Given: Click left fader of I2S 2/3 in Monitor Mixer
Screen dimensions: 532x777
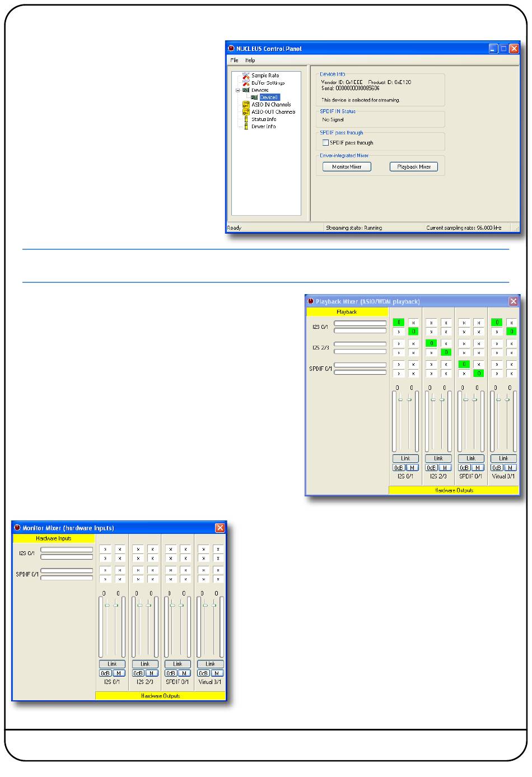Looking at the screenshot, I should pyautogui.click(x=139, y=605).
